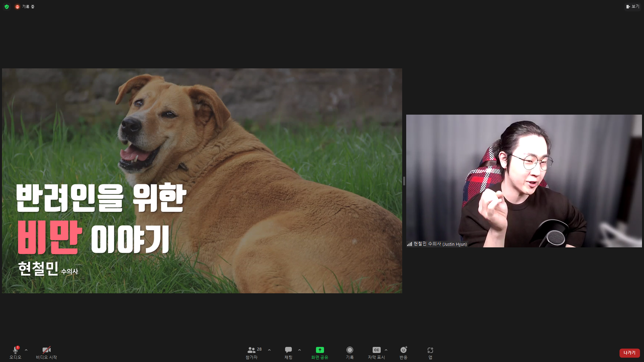The image size is (644, 362).
Task: Unmute the 오디오 microphone
Action: [x=15, y=353]
